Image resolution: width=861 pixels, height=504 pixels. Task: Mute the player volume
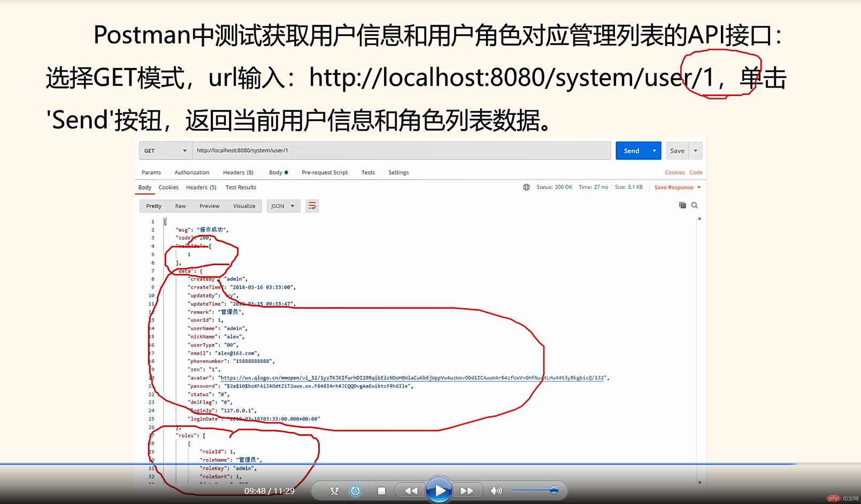(496, 491)
